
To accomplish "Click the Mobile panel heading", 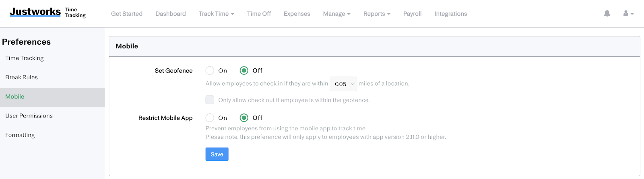I will click(127, 46).
